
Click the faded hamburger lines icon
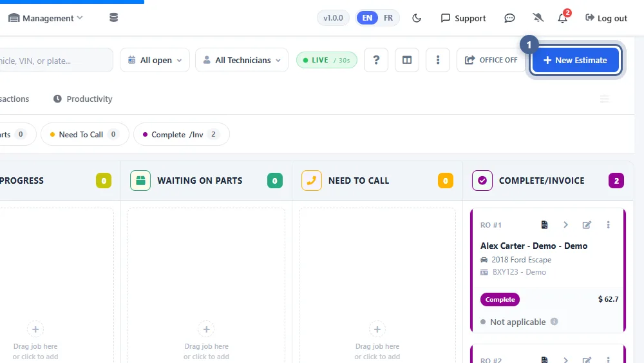(x=605, y=99)
